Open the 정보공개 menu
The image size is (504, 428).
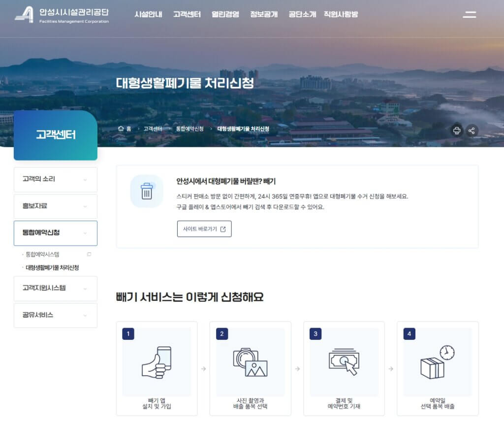click(x=263, y=15)
